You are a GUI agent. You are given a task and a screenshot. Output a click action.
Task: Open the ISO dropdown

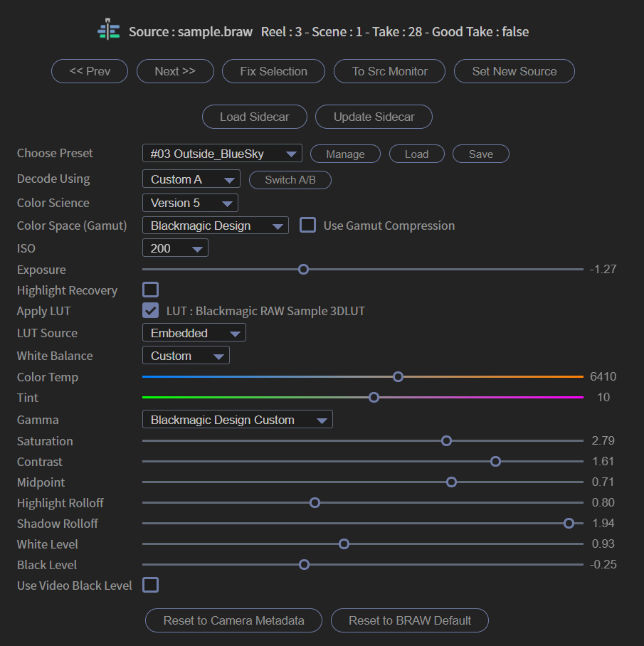175,248
